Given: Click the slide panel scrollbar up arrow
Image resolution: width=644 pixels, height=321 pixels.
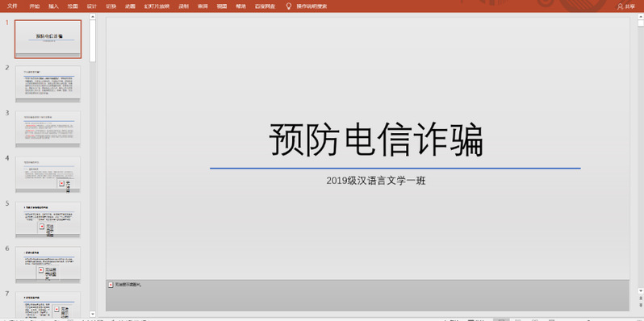Looking at the screenshot, I should click(x=93, y=17).
